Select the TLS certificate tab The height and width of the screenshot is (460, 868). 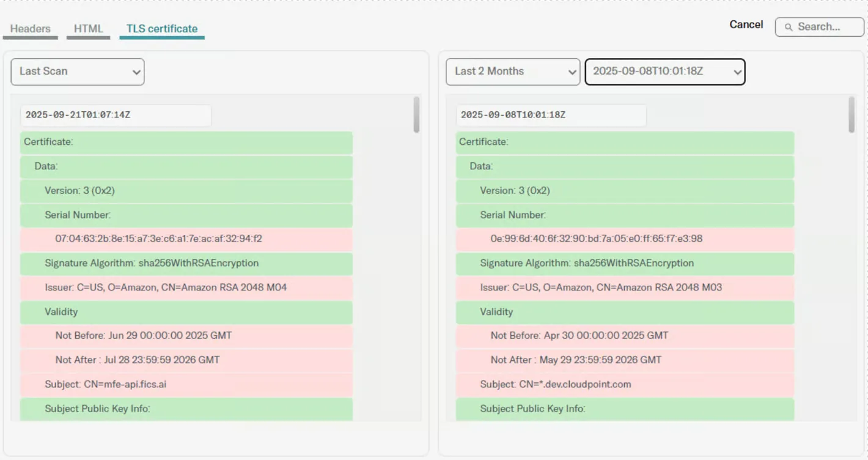162,29
